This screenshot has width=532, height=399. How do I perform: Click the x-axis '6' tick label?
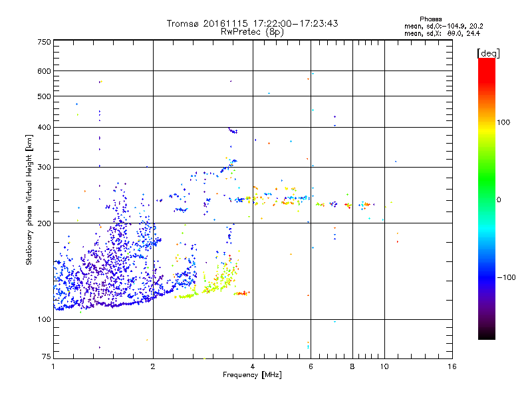(311, 366)
